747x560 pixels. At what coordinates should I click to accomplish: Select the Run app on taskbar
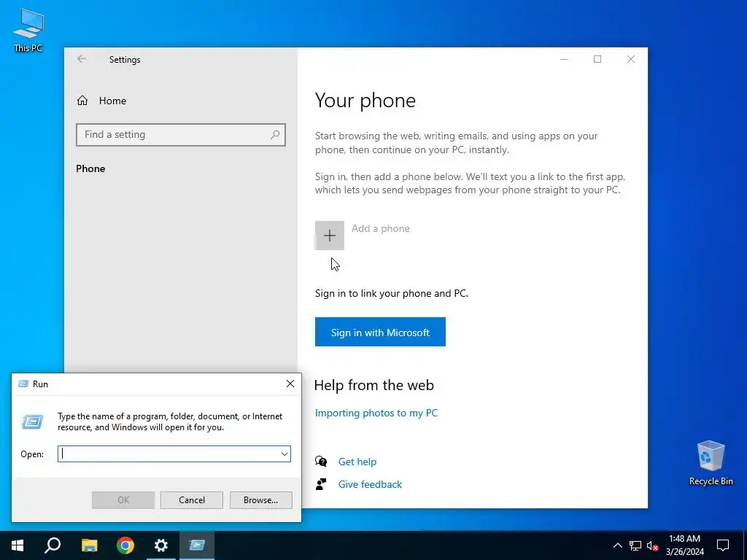(x=197, y=545)
